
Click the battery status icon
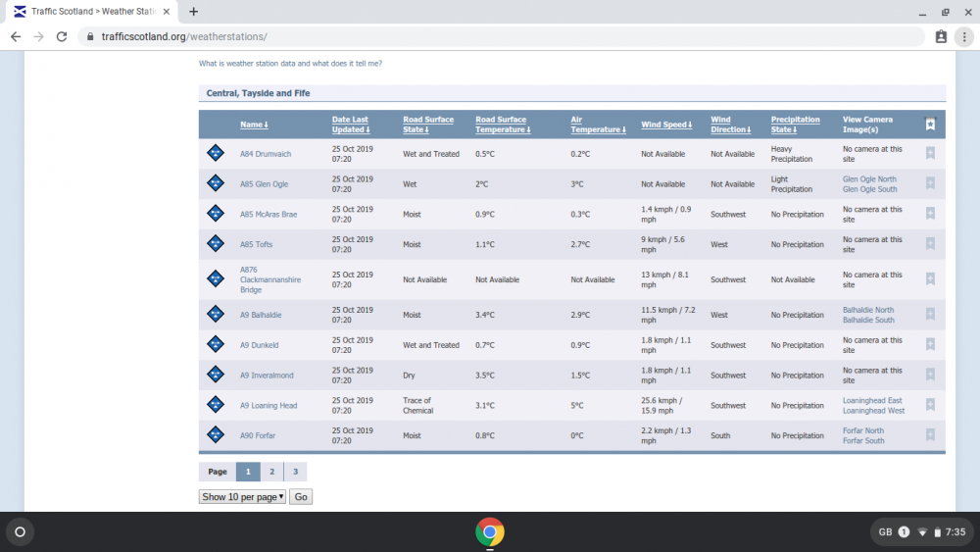[x=938, y=532]
